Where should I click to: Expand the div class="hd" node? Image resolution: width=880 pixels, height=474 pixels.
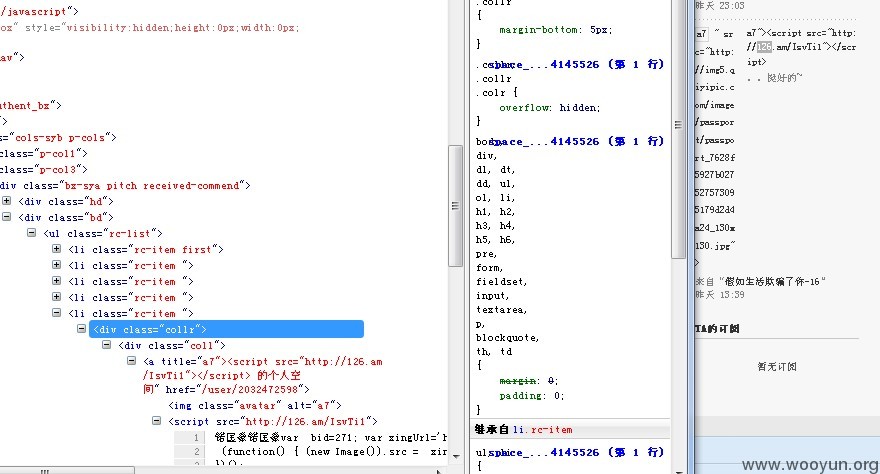tap(6, 200)
